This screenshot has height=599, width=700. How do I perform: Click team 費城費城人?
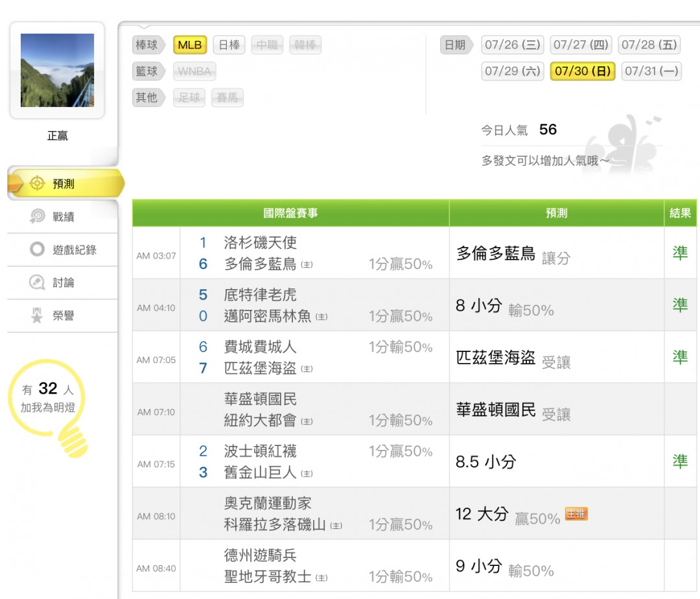tap(261, 347)
